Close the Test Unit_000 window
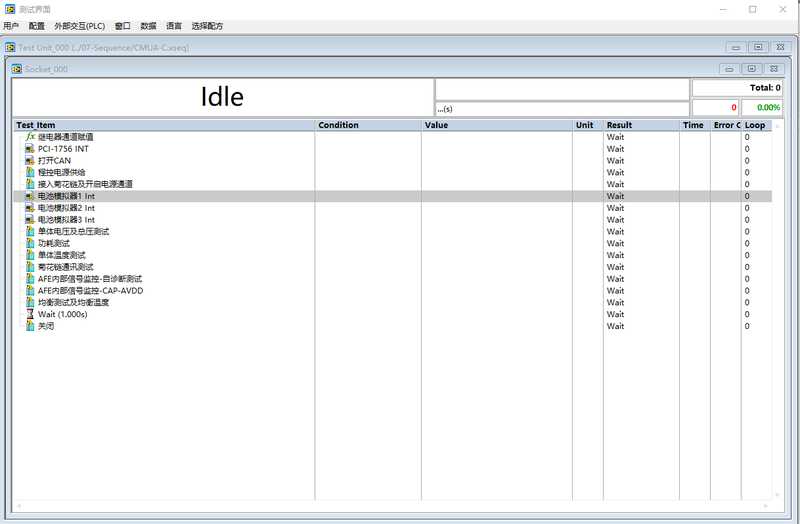 (781, 47)
